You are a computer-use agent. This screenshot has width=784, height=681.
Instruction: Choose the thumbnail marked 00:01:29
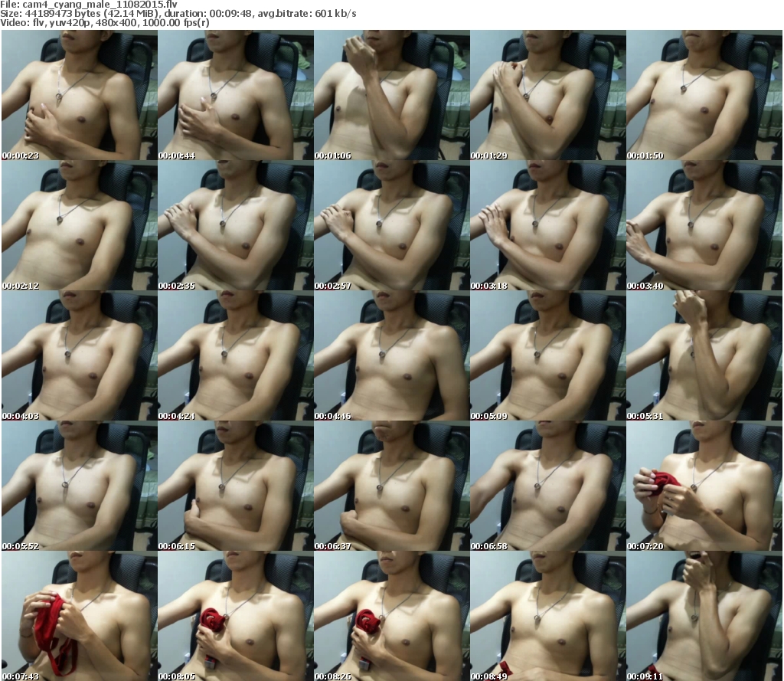point(547,95)
